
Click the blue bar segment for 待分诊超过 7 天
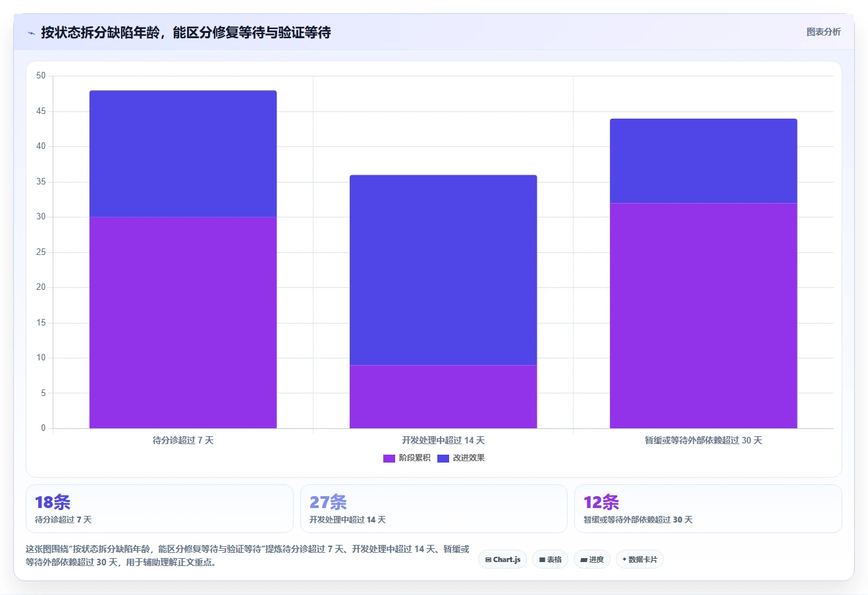point(183,154)
